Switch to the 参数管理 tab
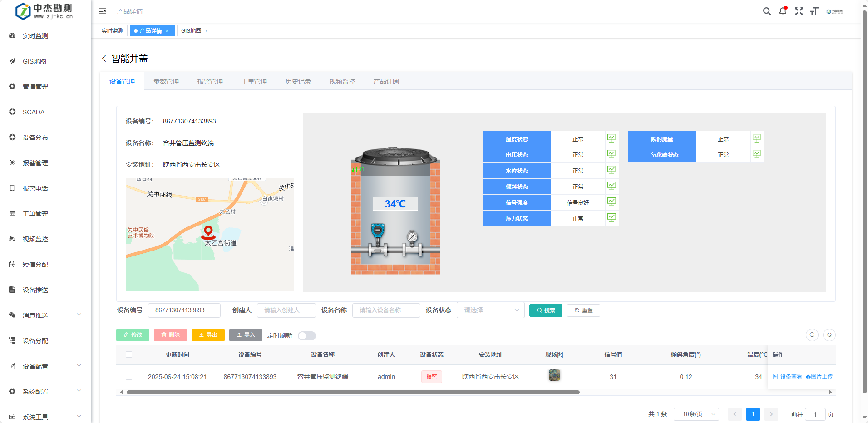The height and width of the screenshot is (423, 868). pos(166,81)
